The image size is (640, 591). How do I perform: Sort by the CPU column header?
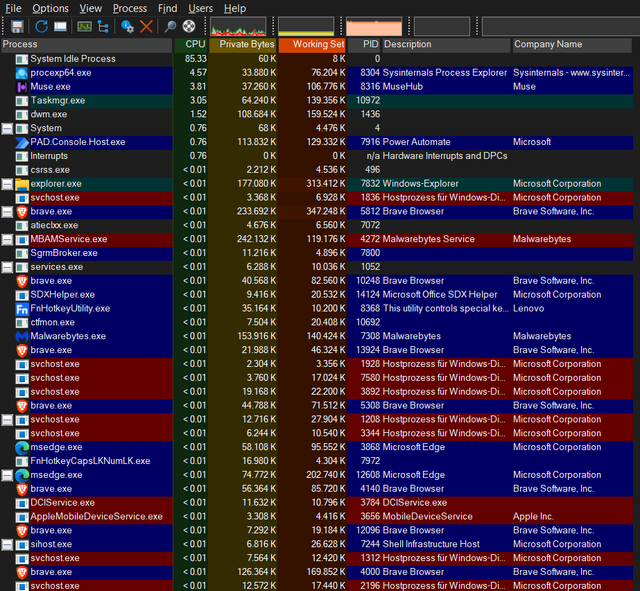click(191, 44)
